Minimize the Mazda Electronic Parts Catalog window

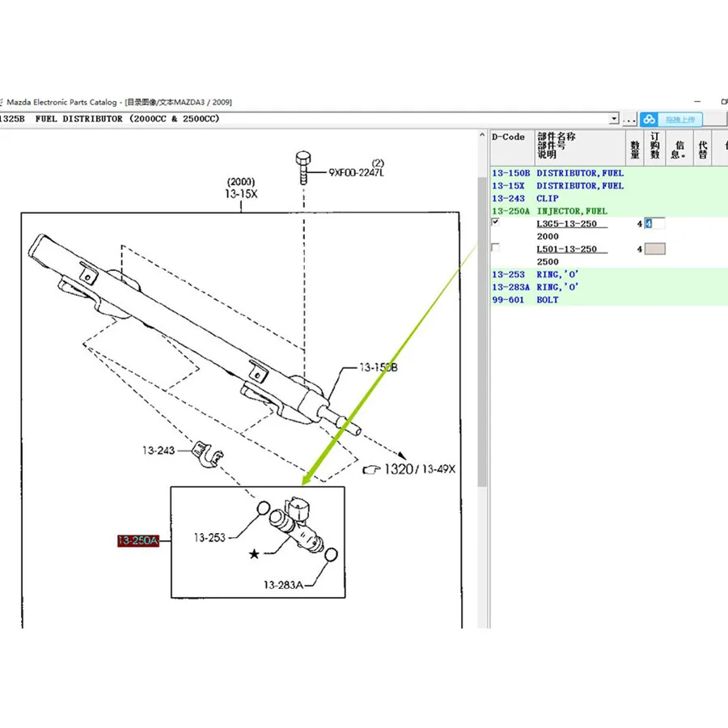[697, 101]
